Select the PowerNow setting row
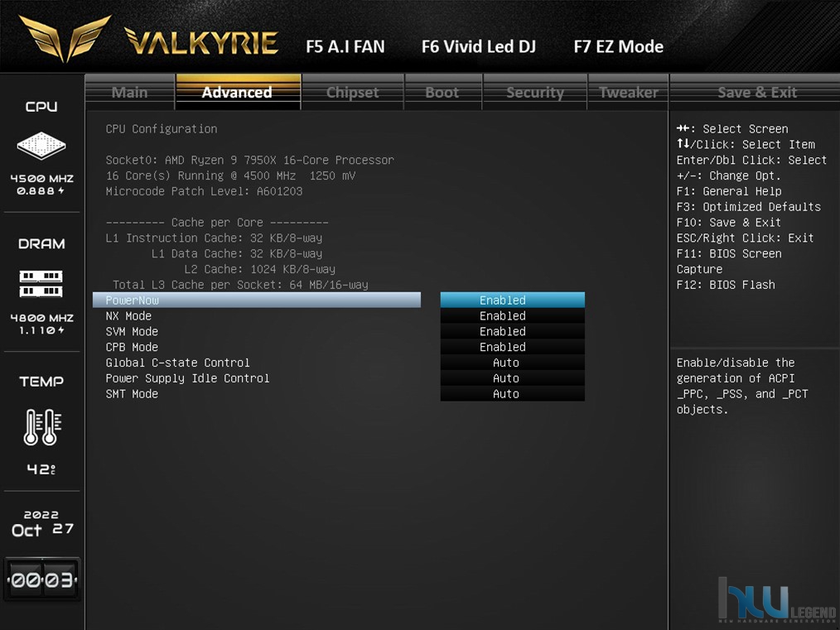840x630 pixels. (x=257, y=301)
